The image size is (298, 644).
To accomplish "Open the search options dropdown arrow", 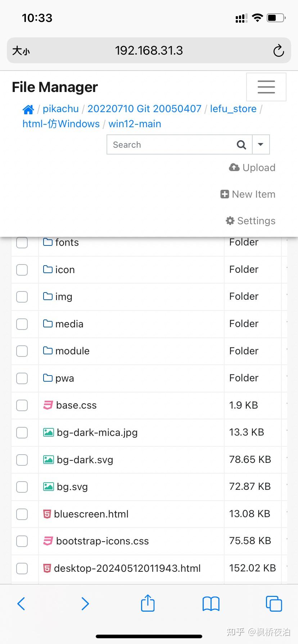I will tap(261, 144).
